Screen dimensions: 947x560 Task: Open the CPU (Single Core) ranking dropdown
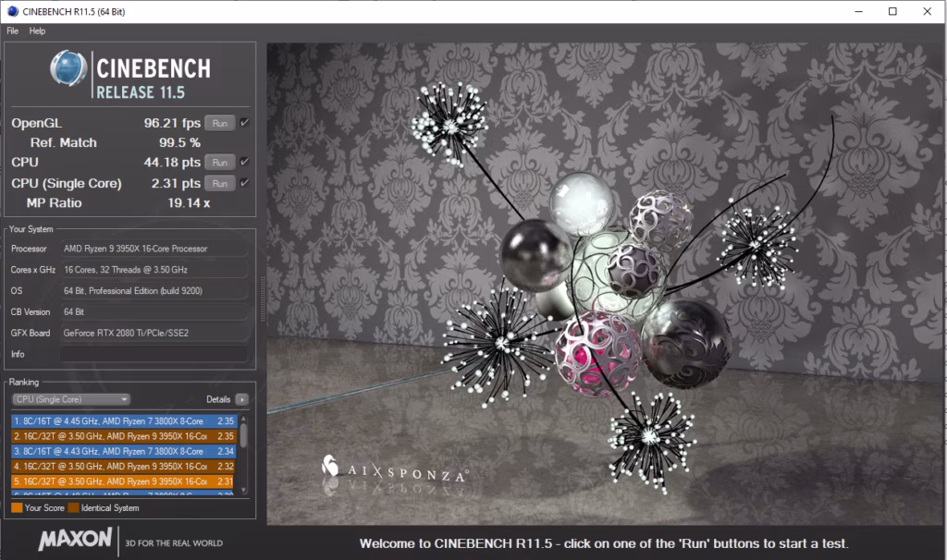click(x=71, y=399)
